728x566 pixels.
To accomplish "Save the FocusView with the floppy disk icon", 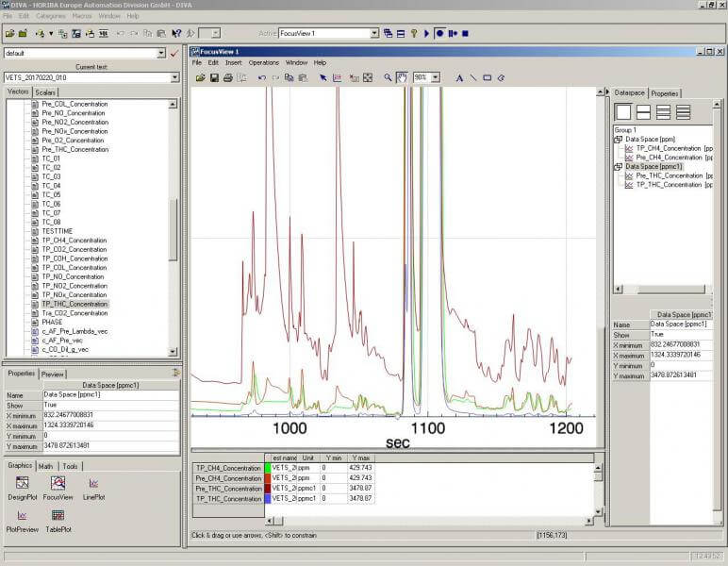I will point(214,77).
